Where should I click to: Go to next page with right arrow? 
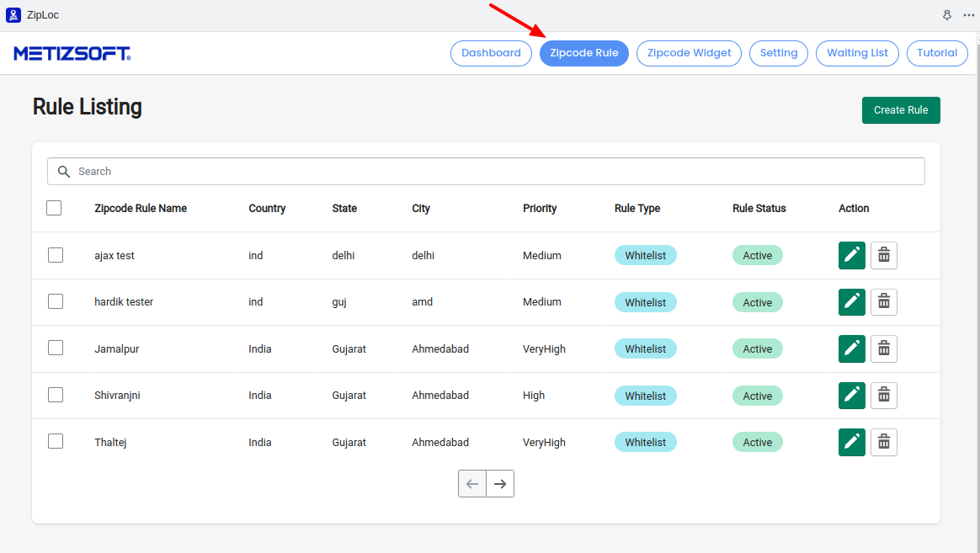(x=500, y=484)
